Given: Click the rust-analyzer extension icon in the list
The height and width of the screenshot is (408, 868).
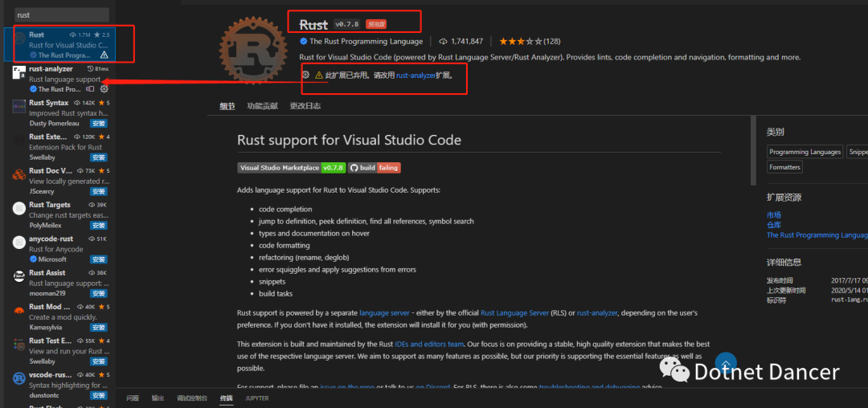Looking at the screenshot, I should point(19,72).
